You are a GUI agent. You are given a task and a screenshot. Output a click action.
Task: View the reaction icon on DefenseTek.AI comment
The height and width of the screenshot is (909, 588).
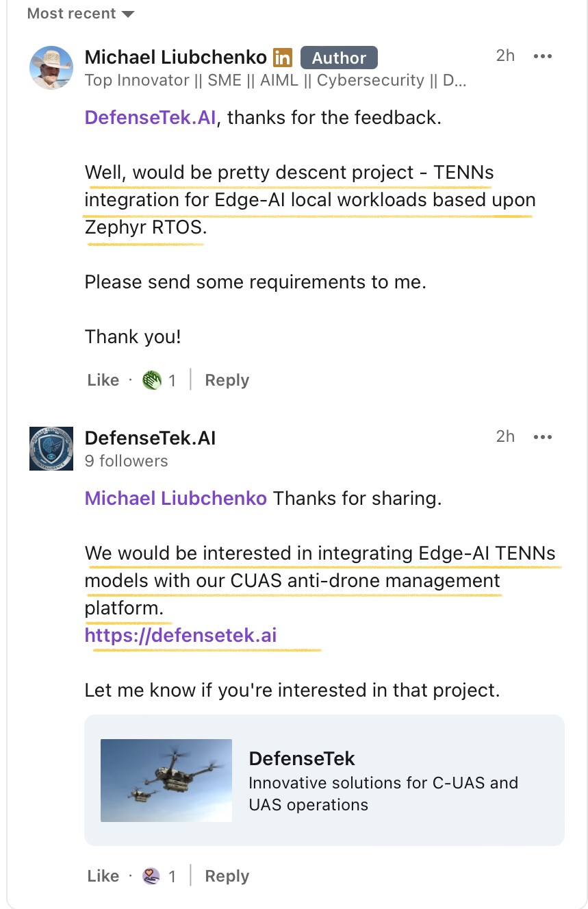coord(151,876)
